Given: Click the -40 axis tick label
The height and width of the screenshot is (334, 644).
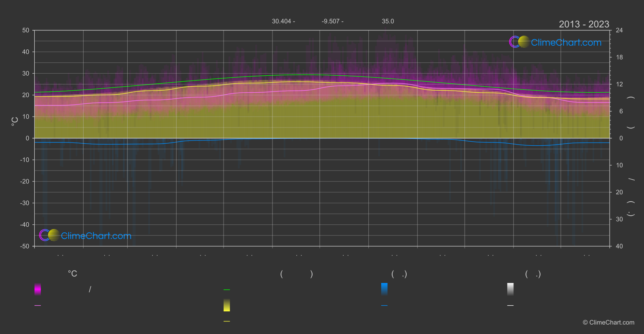Looking at the screenshot, I should [x=25, y=225].
